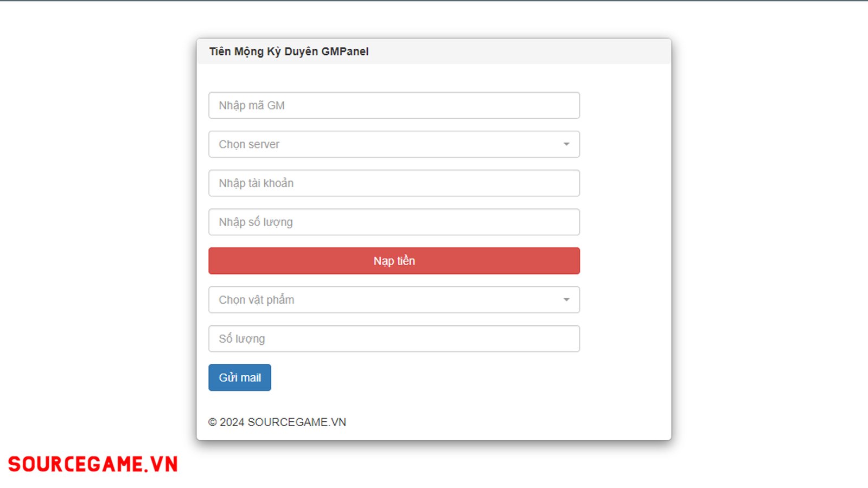Click the "2024" year in footer
The width and height of the screenshot is (868, 488).
pyautogui.click(x=232, y=422)
